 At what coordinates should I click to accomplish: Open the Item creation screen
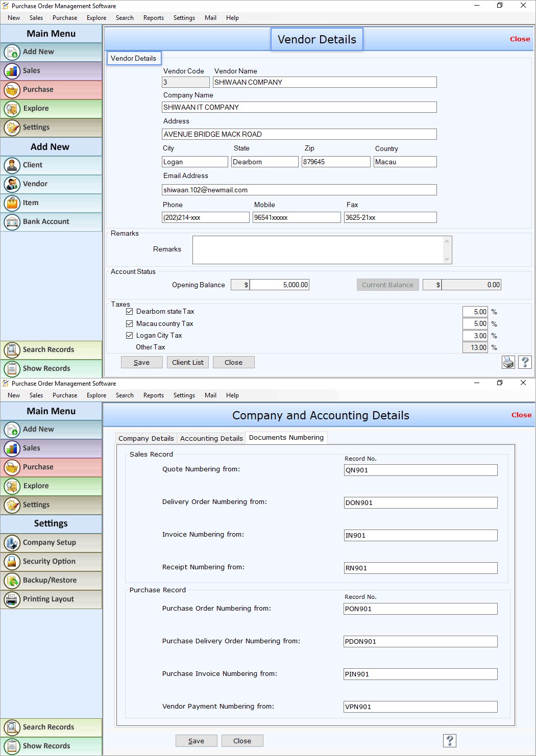coord(31,203)
